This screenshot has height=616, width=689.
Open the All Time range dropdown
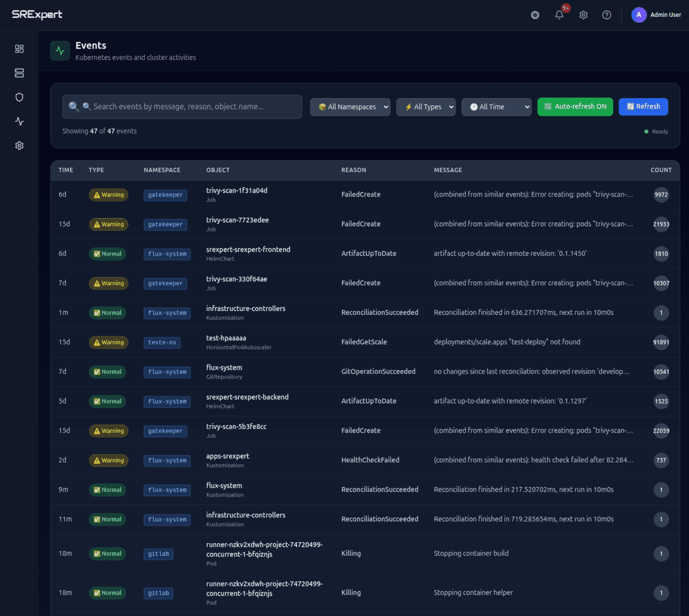[x=496, y=107]
